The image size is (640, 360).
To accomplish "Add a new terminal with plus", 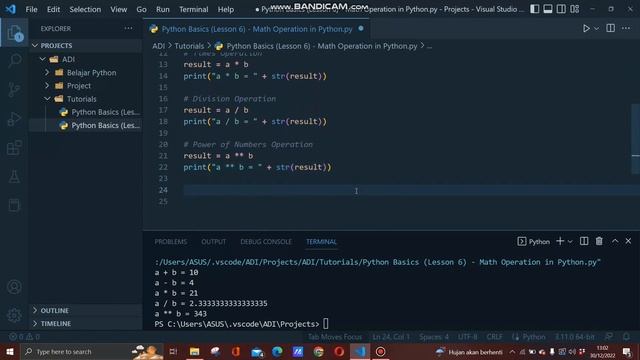I will pyautogui.click(x=560, y=241).
